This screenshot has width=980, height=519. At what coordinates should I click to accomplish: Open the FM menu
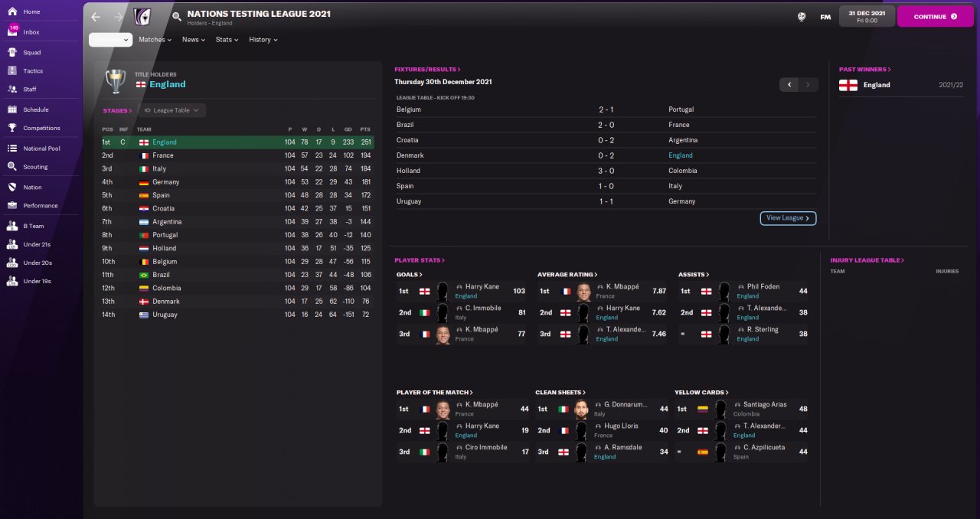pos(825,17)
